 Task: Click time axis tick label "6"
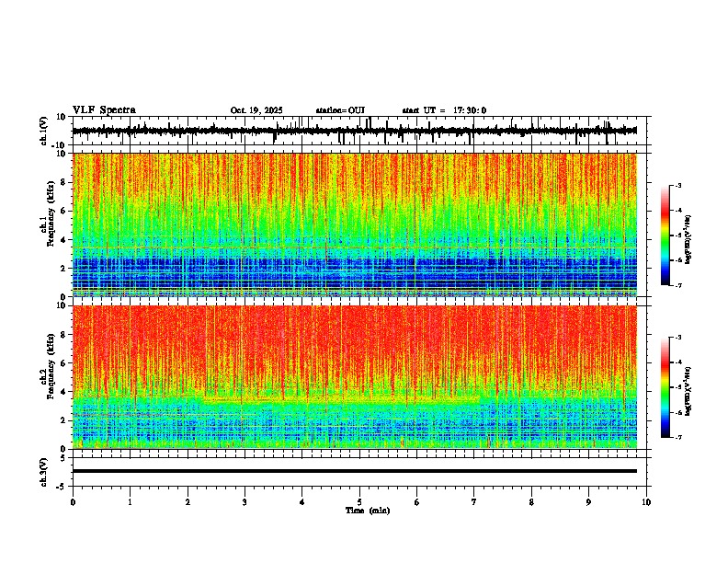(417, 502)
